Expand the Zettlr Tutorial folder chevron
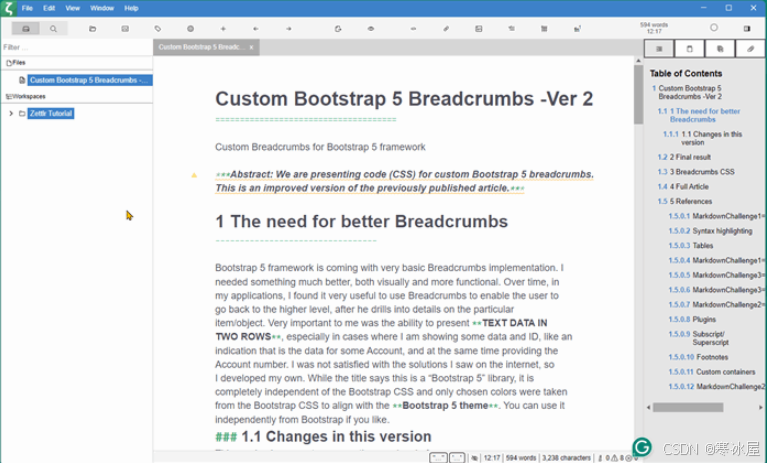Screen dimensions: 767x463 (x=11, y=113)
